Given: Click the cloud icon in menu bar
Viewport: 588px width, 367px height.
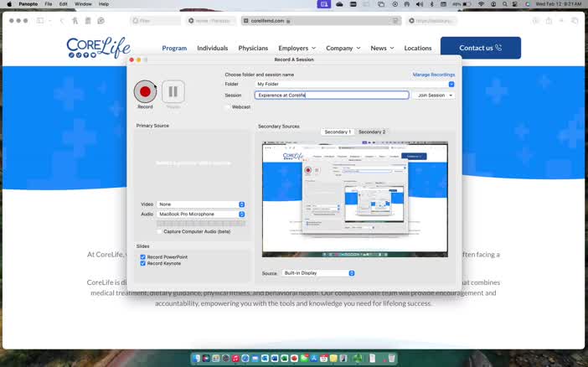Looking at the screenshot, I should [339, 4].
